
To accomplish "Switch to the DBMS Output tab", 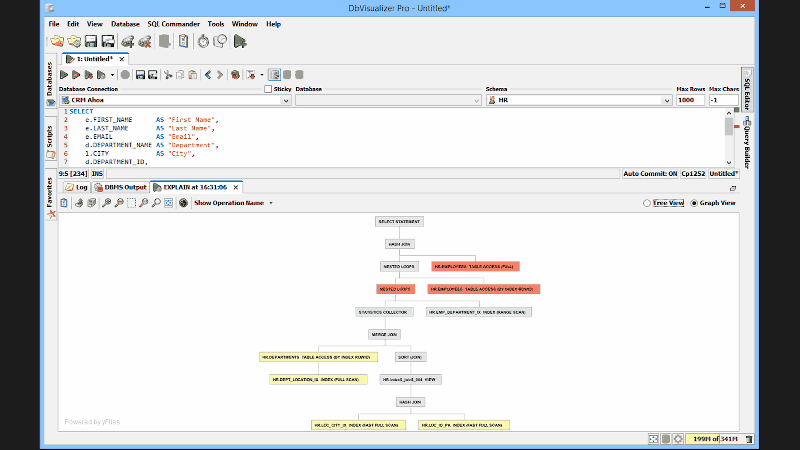I will click(120, 187).
